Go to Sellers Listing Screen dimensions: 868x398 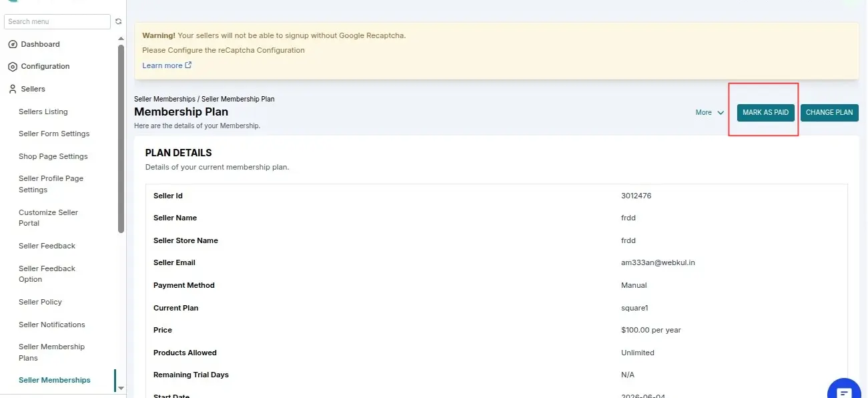pyautogui.click(x=43, y=112)
